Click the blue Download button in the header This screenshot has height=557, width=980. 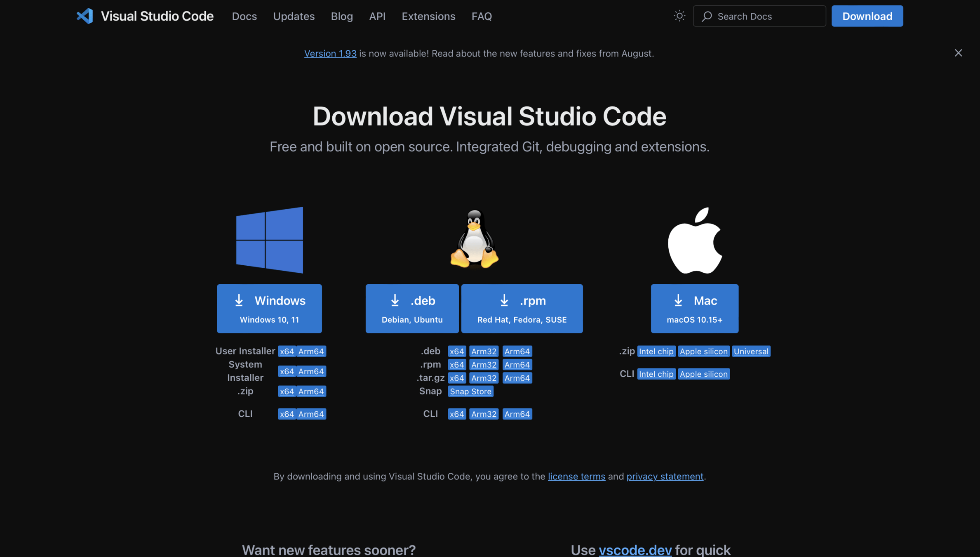click(867, 16)
